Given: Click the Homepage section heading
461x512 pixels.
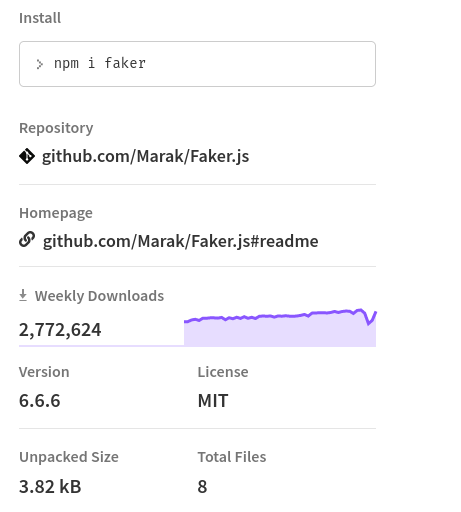Looking at the screenshot, I should click(56, 213).
